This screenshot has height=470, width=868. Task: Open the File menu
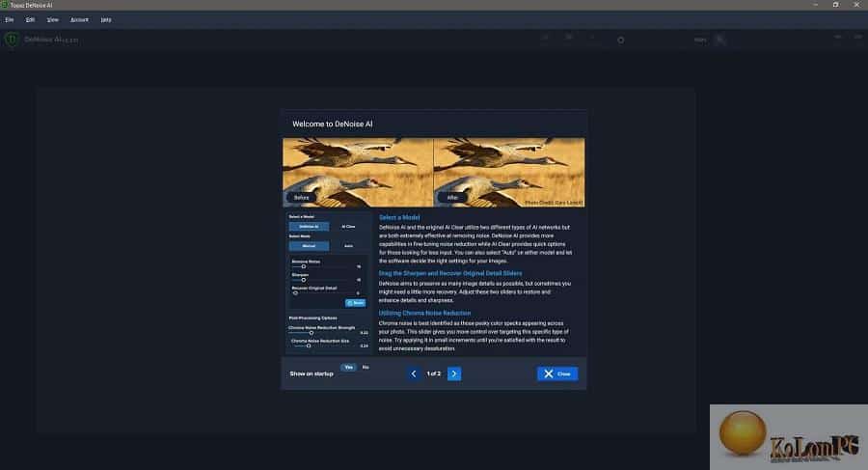(x=10, y=20)
